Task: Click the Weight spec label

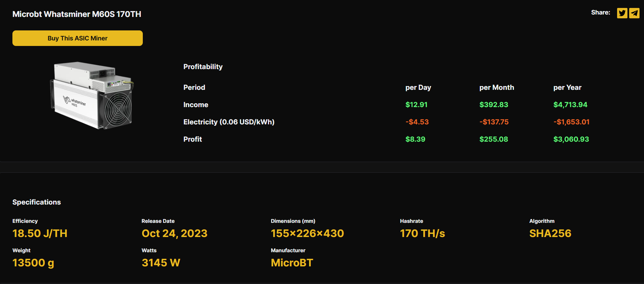Action: 21,250
